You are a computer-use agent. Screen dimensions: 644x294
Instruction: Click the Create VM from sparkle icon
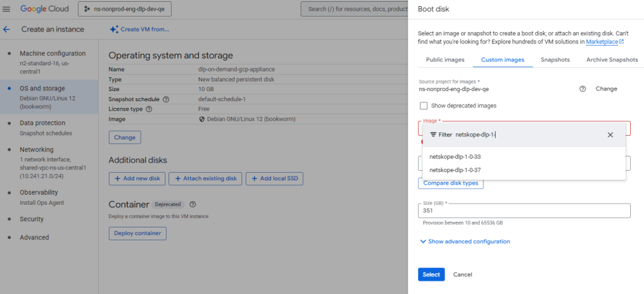[114, 30]
